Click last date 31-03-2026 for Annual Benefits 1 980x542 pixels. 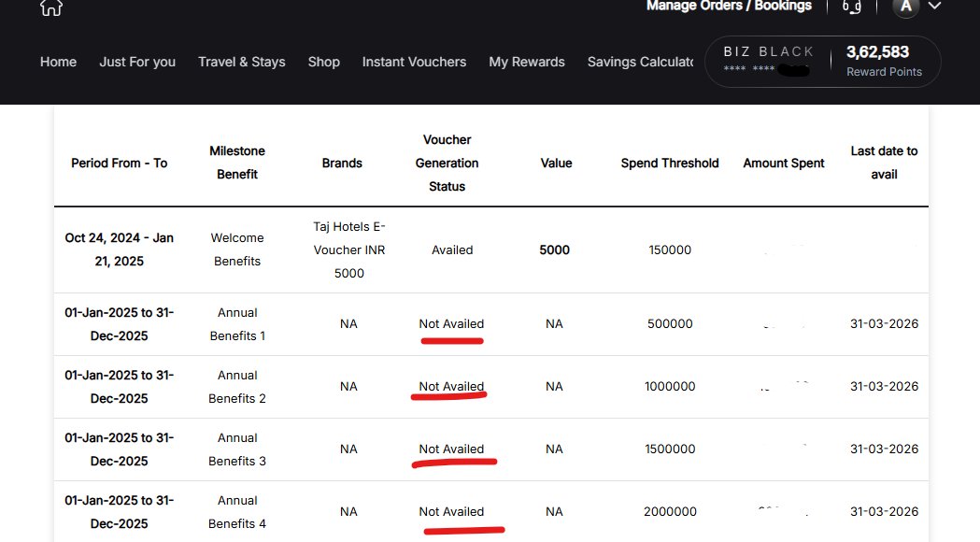(x=885, y=324)
